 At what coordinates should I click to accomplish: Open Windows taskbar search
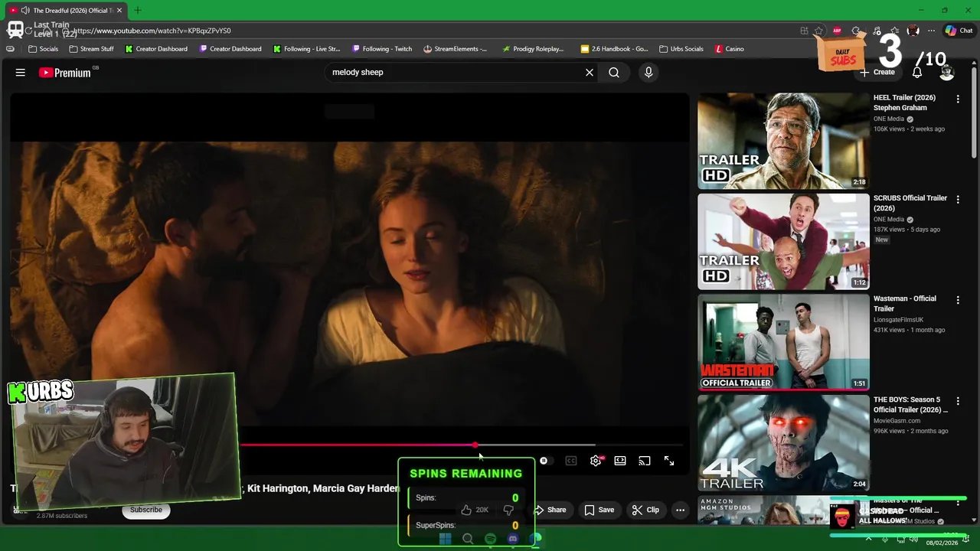468,539
